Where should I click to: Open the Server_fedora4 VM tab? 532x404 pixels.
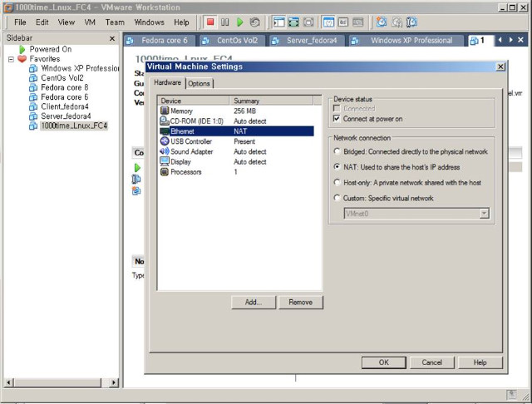pos(307,41)
